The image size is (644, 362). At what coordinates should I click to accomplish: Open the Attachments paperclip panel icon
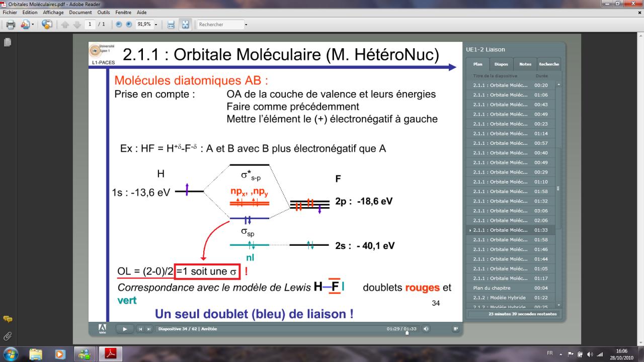[8, 335]
